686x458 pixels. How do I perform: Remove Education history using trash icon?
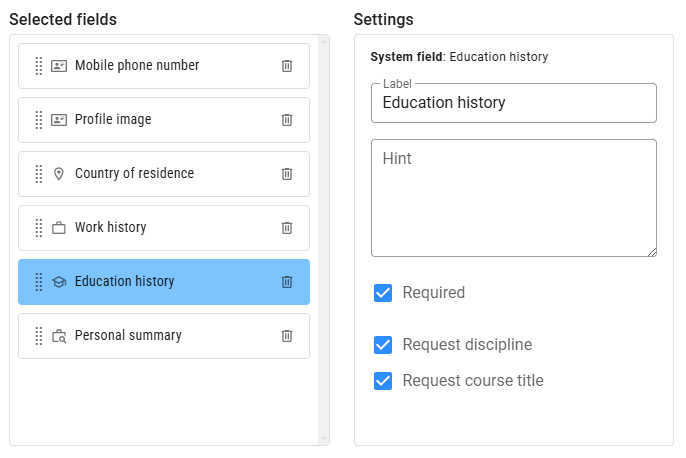tap(287, 282)
